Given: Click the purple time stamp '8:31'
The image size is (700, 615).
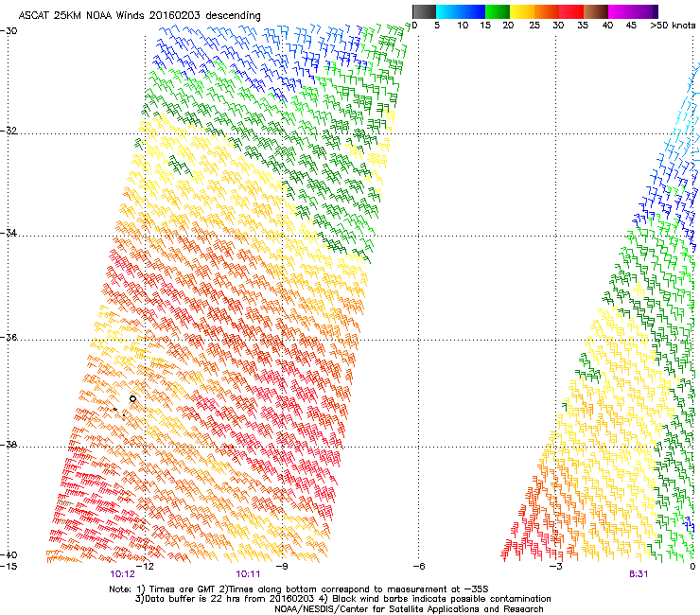Looking at the screenshot, I should pyautogui.click(x=639, y=574).
